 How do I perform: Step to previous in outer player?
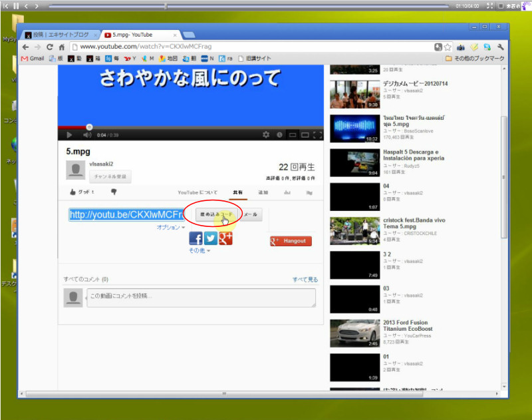click(x=26, y=6)
